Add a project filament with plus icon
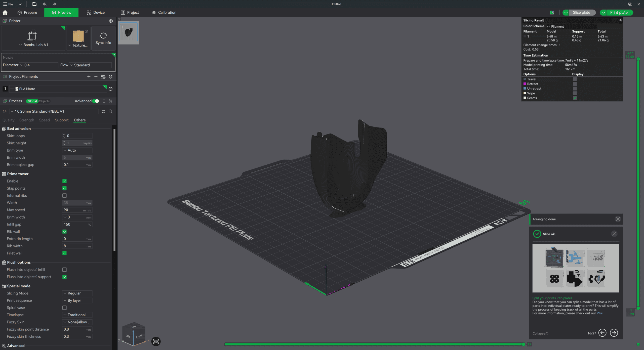644x350 pixels. point(89,77)
